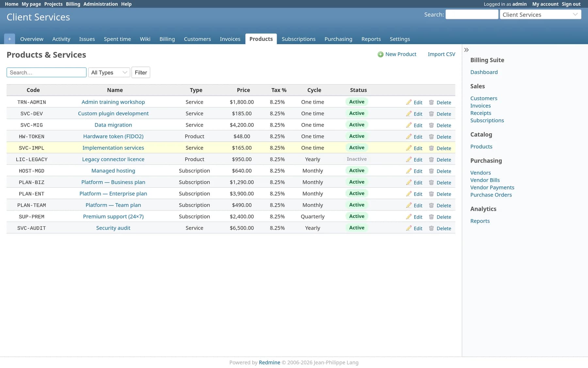Go to the Purchasing tab
Image resolution: width=588 pixels, height=368 pixels.
[x=338, y=39]
